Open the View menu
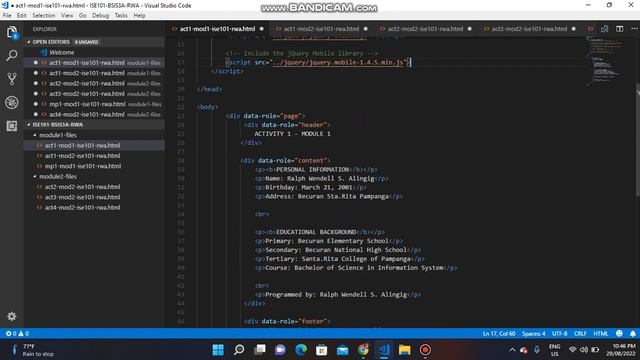 67,15
